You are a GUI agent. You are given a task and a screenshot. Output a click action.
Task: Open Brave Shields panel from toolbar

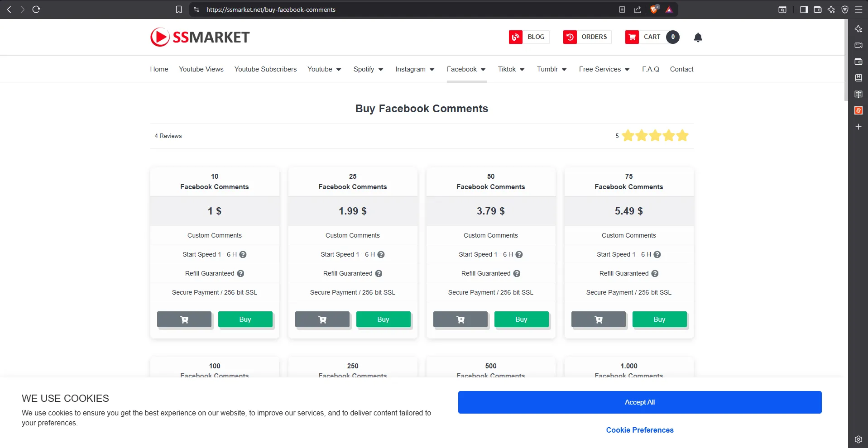pos(653,9)
